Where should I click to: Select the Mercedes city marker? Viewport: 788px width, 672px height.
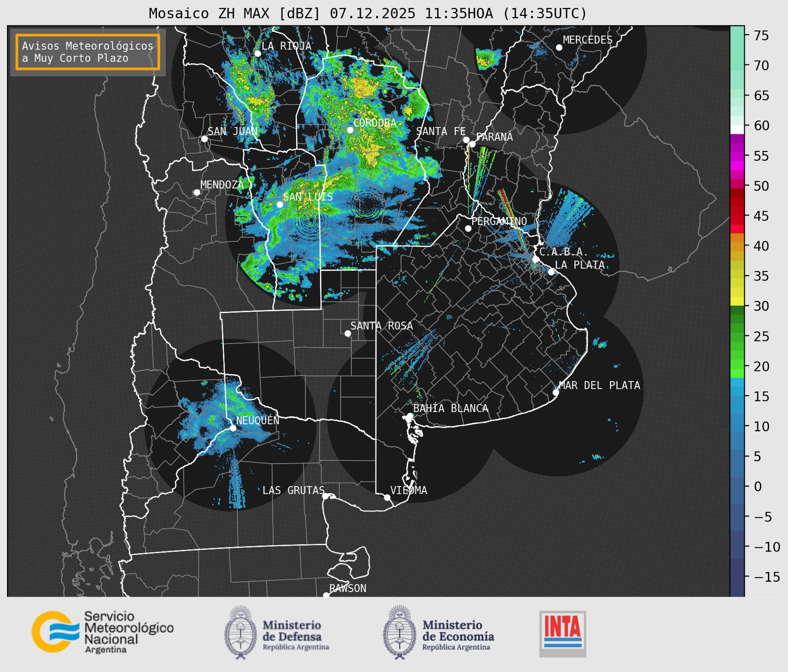pos(559,48)
